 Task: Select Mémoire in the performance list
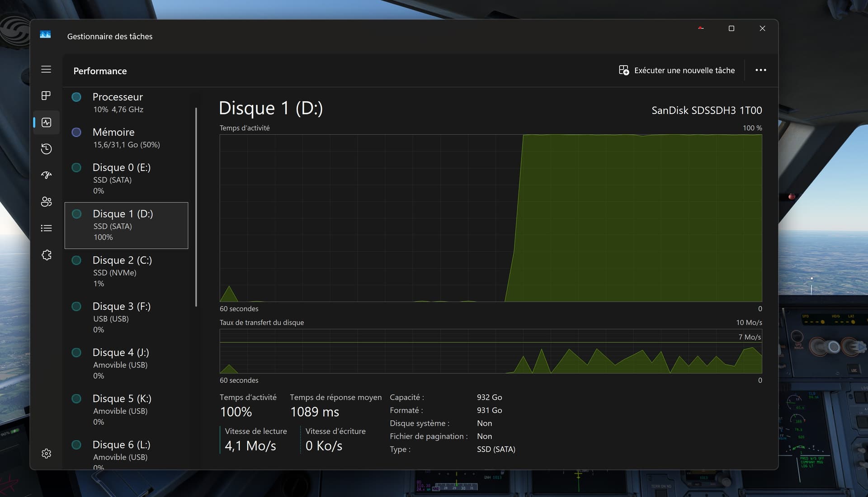127,137
